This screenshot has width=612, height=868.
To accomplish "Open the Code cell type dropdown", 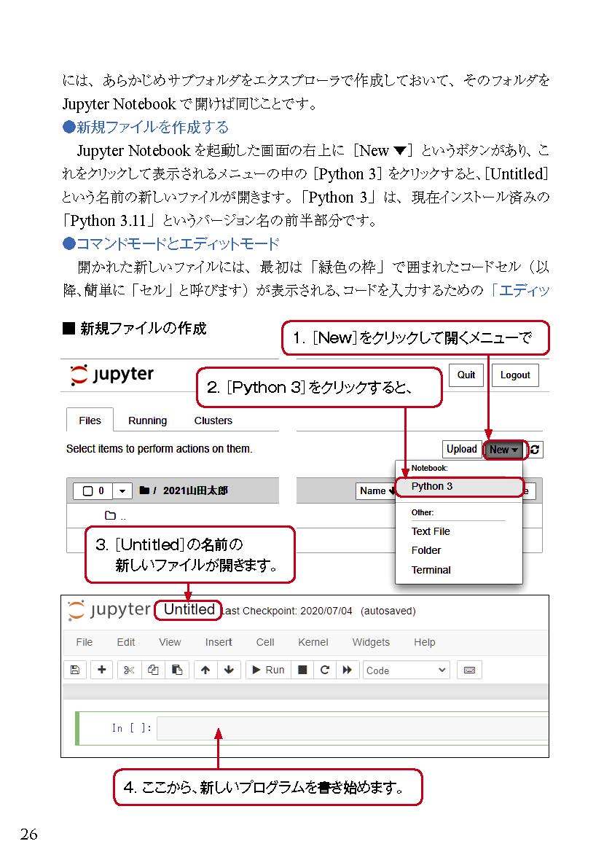I will (407, 670).
